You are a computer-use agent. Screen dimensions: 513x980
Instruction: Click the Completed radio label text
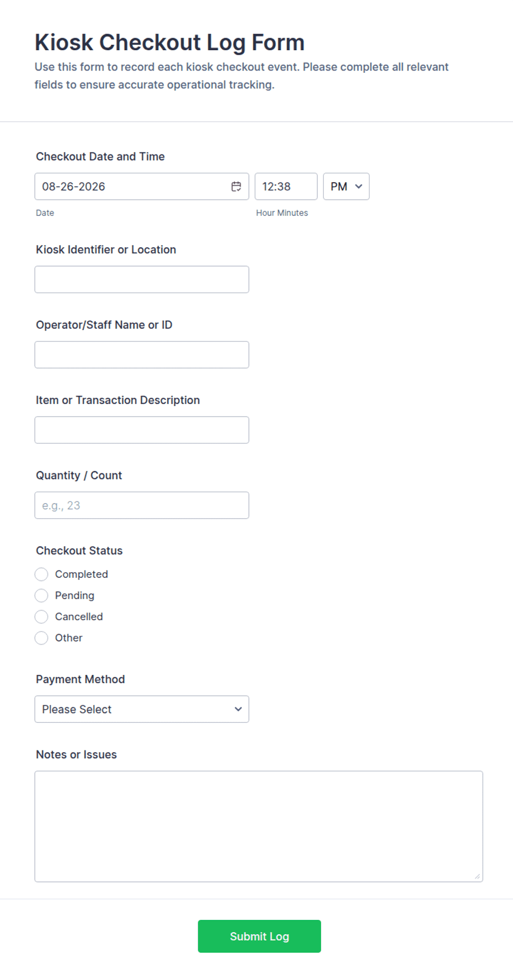82,574
